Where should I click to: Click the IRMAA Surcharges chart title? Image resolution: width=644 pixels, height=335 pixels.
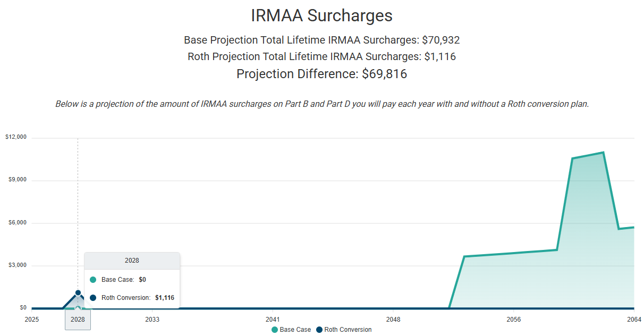[321, 15]
